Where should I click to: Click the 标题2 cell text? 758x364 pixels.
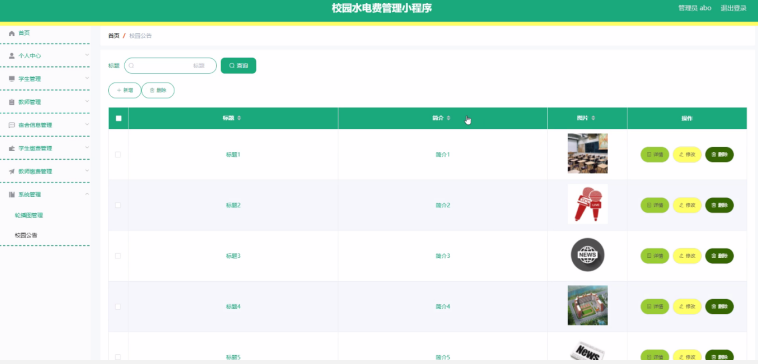(233, 205)
